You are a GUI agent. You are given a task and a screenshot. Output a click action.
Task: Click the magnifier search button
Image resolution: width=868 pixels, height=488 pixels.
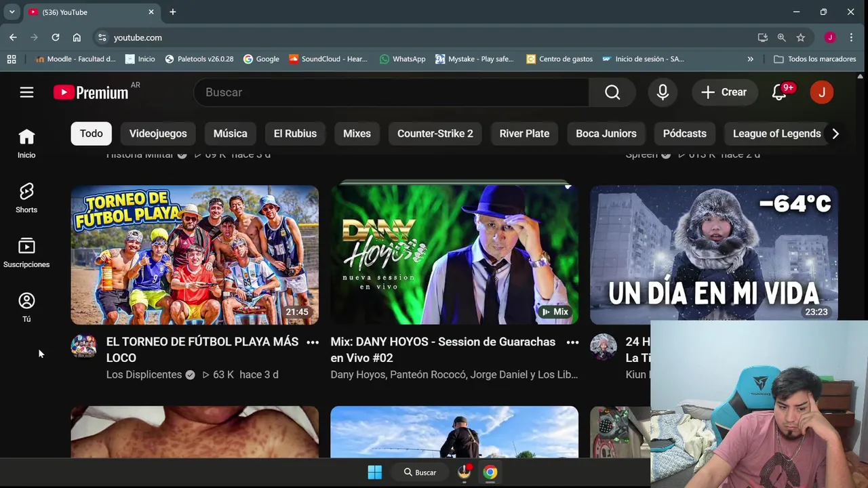(x=612, y=92)
